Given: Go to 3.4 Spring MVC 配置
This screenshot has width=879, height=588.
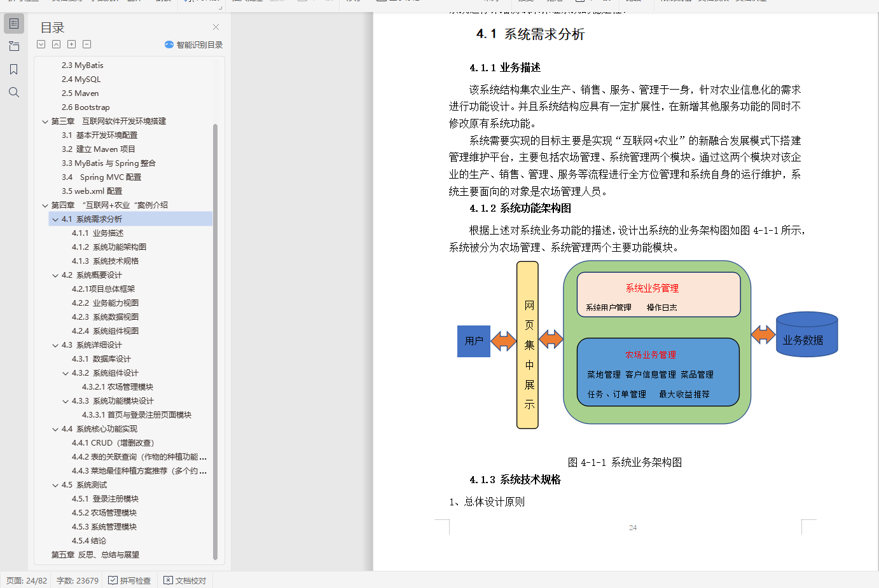Looking at the screenshot, I should [x=101, y=177].
